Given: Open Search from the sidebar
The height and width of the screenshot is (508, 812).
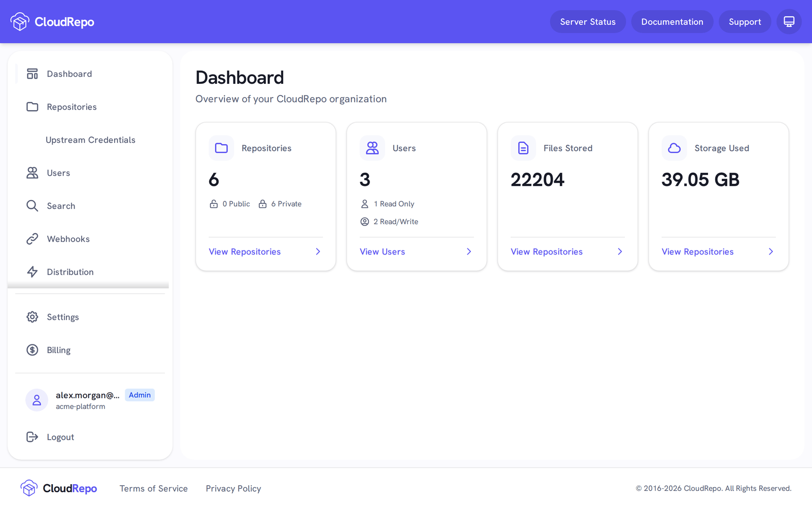Looking at the screenshot, I should tap(90, 206).
